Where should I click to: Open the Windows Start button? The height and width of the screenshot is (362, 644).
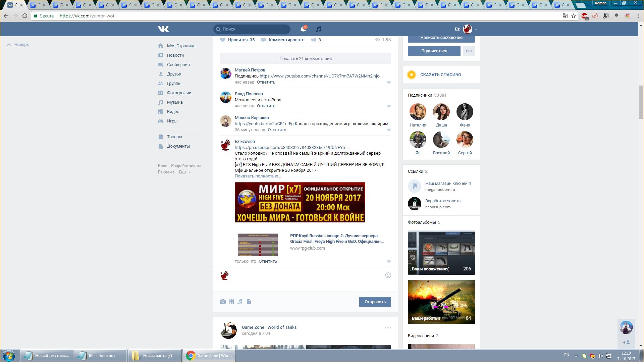click(x=9, y=356)
